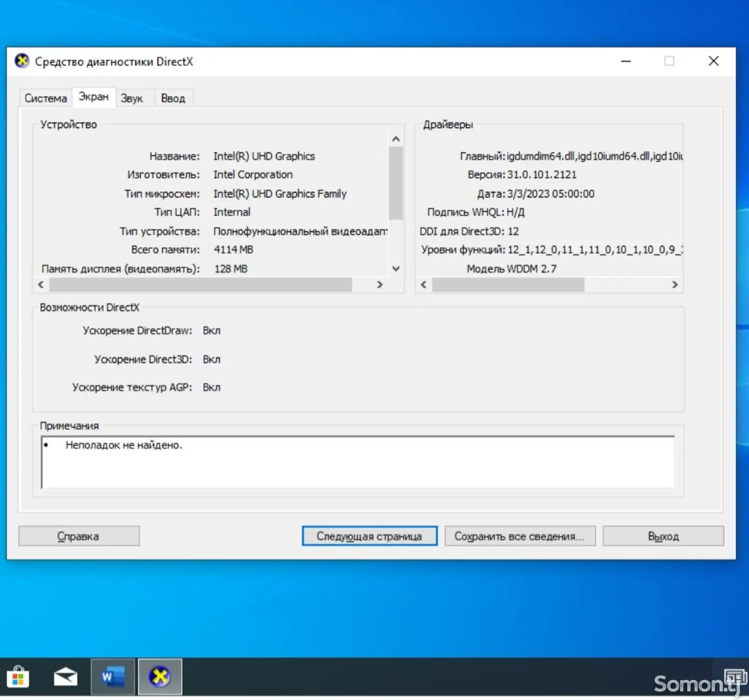
Task: Click the Полнофункциональный видеоадаптер device type value
Action: 301,231
